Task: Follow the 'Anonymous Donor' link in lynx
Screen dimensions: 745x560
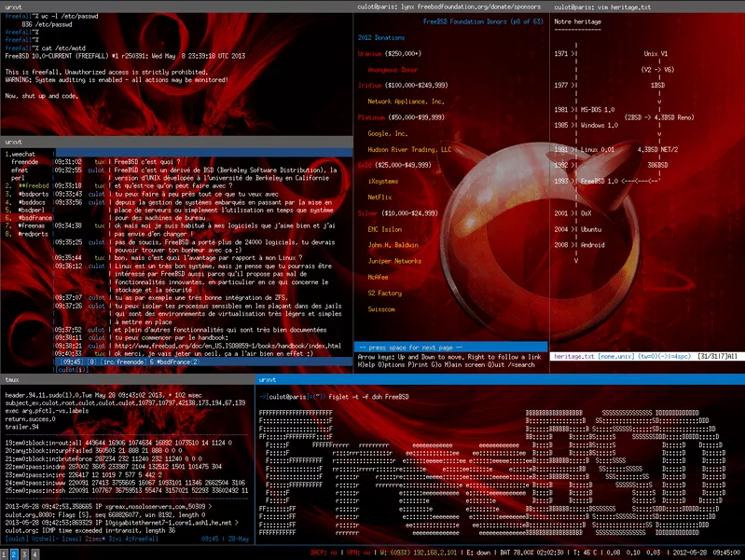Action: [x=393, y=70]
